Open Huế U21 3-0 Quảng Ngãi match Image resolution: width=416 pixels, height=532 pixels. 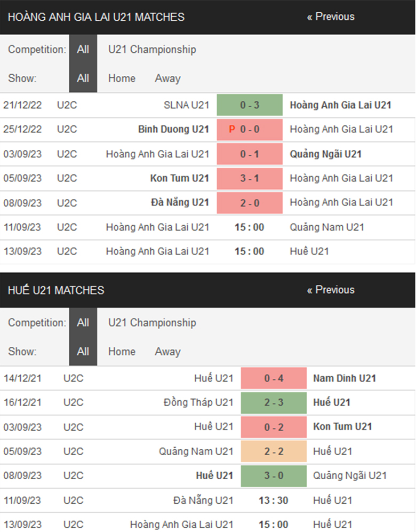(x=273, y=475)
